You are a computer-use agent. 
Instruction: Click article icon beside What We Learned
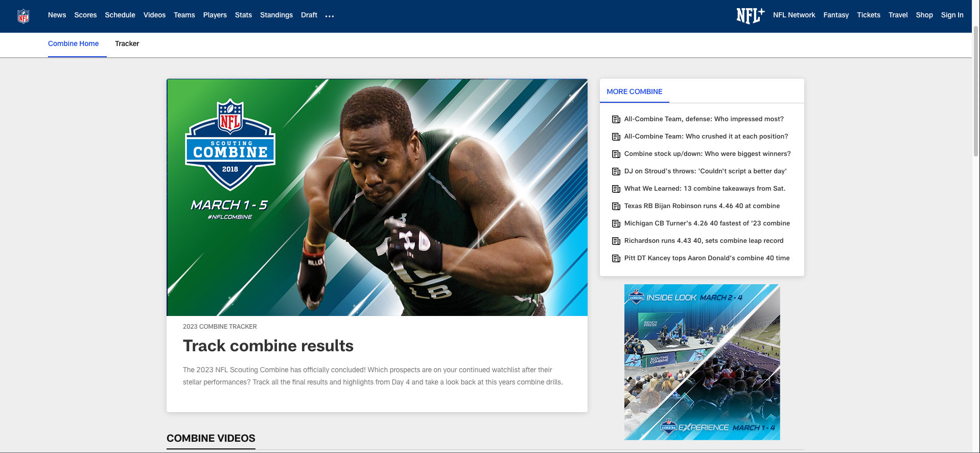pos(616,189)
